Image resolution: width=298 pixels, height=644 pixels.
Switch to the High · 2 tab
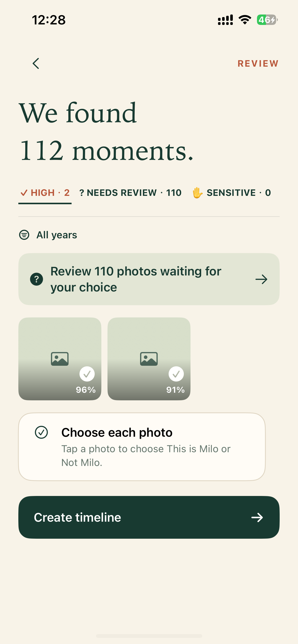pos(45,193)
